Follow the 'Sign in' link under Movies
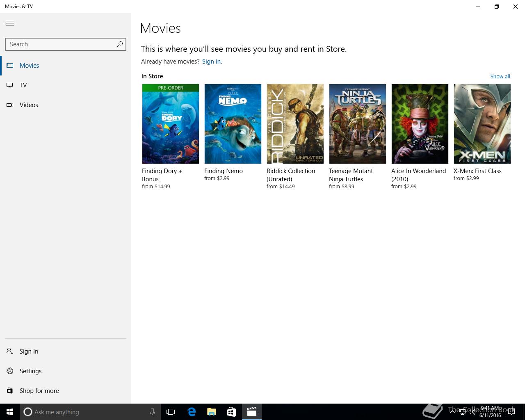This screenshot has height=420, width=525. point(211,62)
